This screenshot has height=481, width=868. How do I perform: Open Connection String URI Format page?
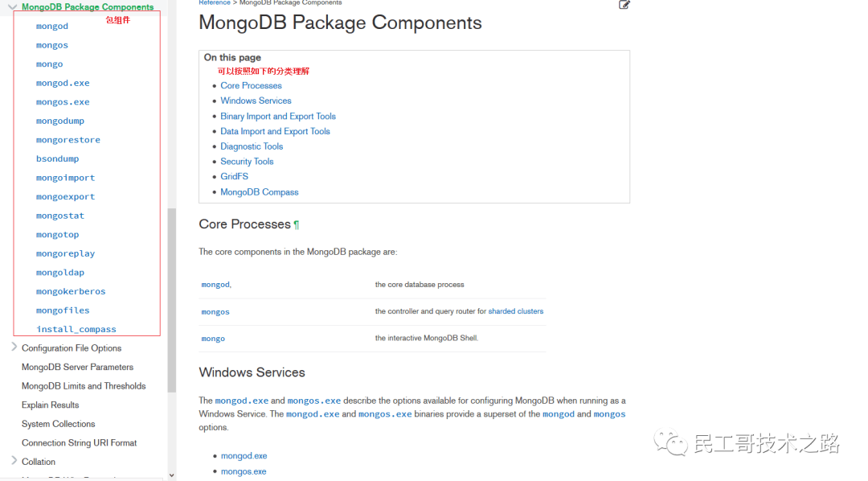[x=79, y=442]
